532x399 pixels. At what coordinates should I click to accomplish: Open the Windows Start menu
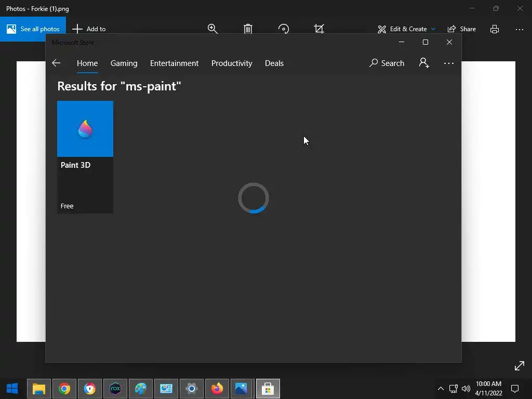(x=12, y=389)
